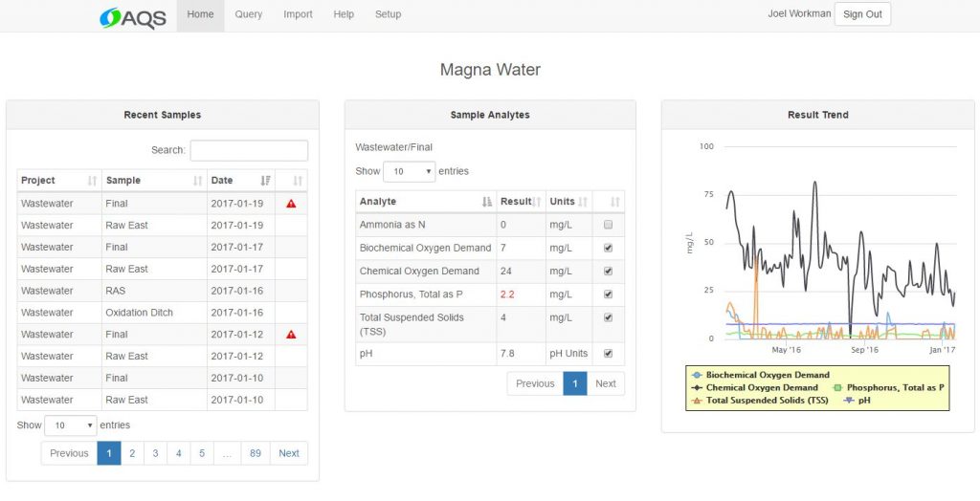Click Chemical Oxygen Demand legend marker
Image resolution: width=980 pixels, height=501 pixels.
click(x=697, y=388)
